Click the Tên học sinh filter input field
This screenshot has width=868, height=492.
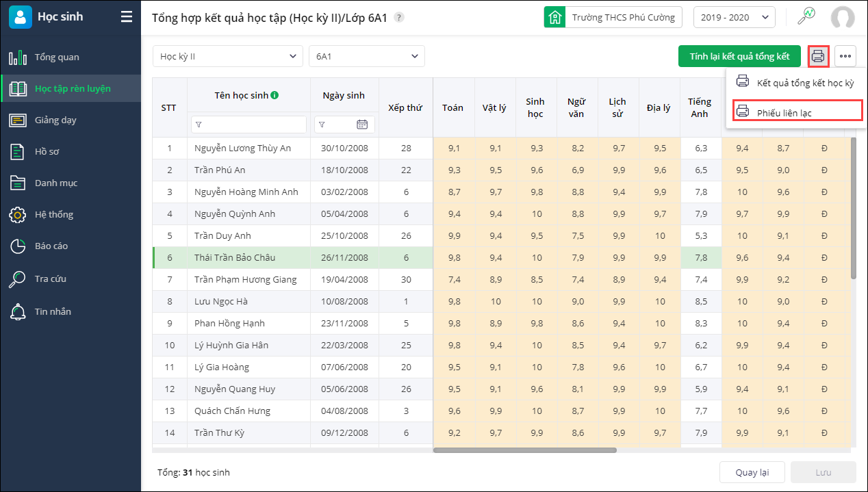click(x=253, y=125)
